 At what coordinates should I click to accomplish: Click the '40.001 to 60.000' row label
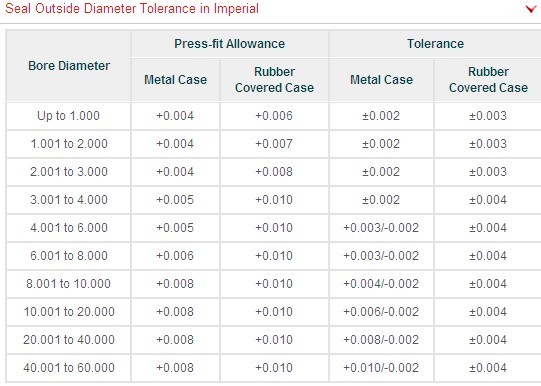[x=69, y=368]
